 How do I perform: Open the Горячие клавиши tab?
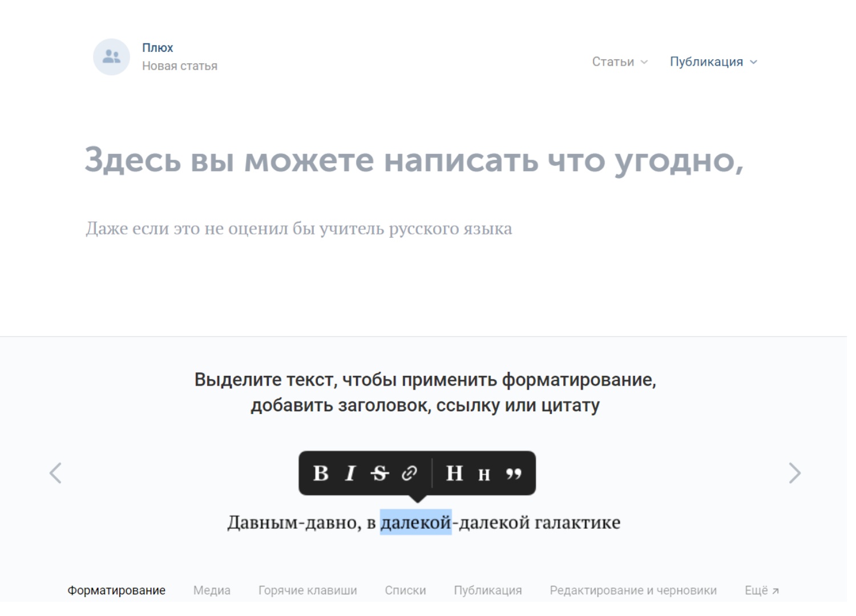(x=308, y=590)
